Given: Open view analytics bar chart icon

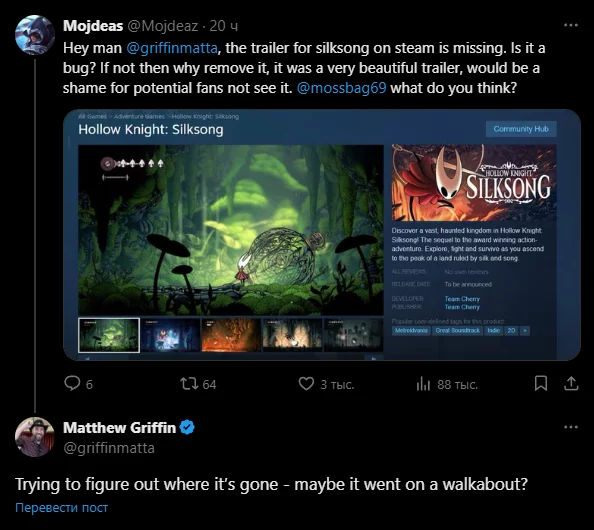Looking at the screenshot, I should (423, 384).
